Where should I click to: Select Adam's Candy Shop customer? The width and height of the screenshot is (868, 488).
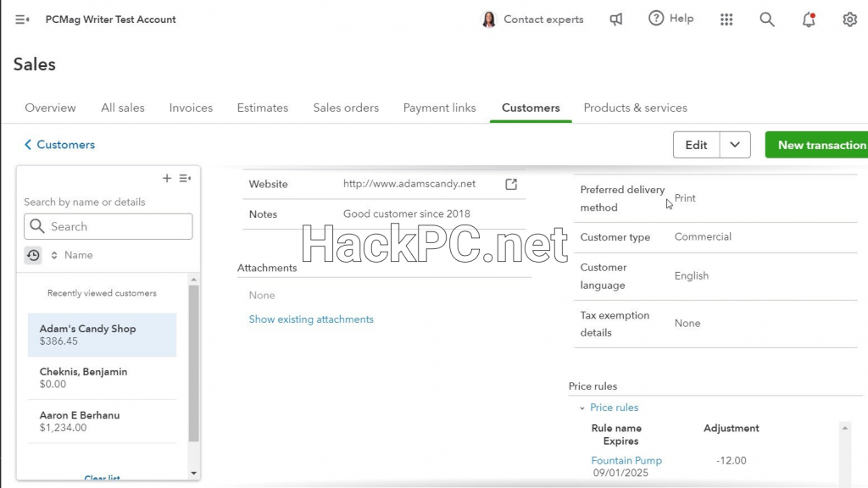tap(103, 335)
